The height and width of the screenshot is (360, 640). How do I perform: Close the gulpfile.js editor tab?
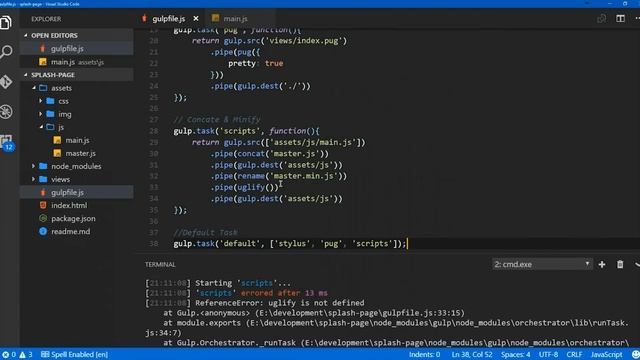pyautogui.click(x=196, y=19)
